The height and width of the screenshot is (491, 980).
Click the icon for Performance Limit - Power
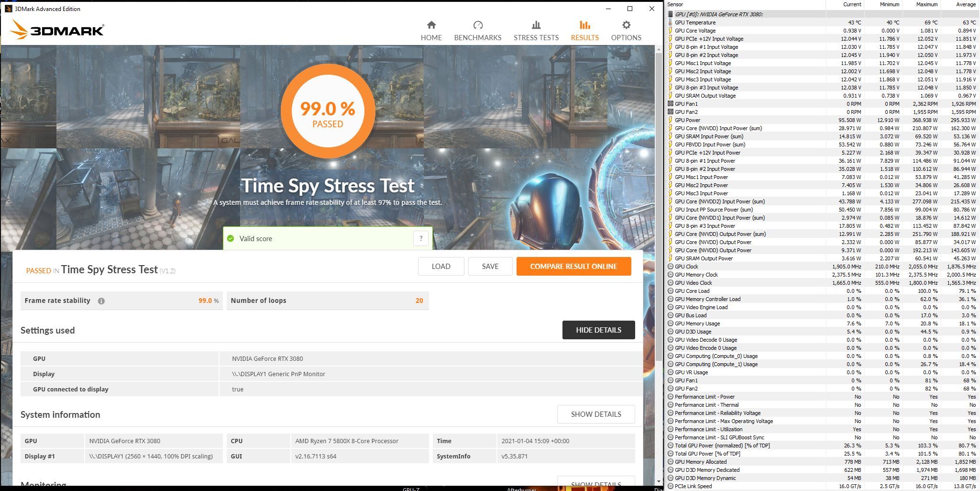(671, 397)
